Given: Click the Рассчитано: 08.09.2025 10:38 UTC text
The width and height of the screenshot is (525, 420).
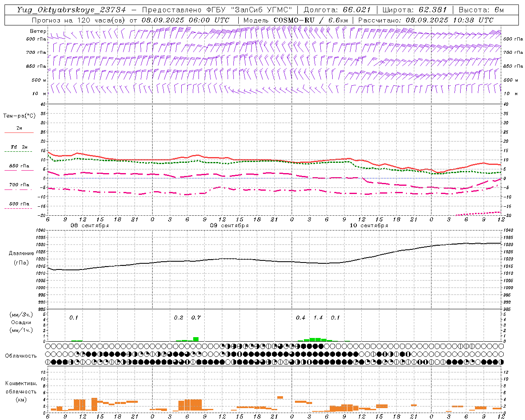Looking at the screenshot, I should pyautogui.click(x=426, y=20).
